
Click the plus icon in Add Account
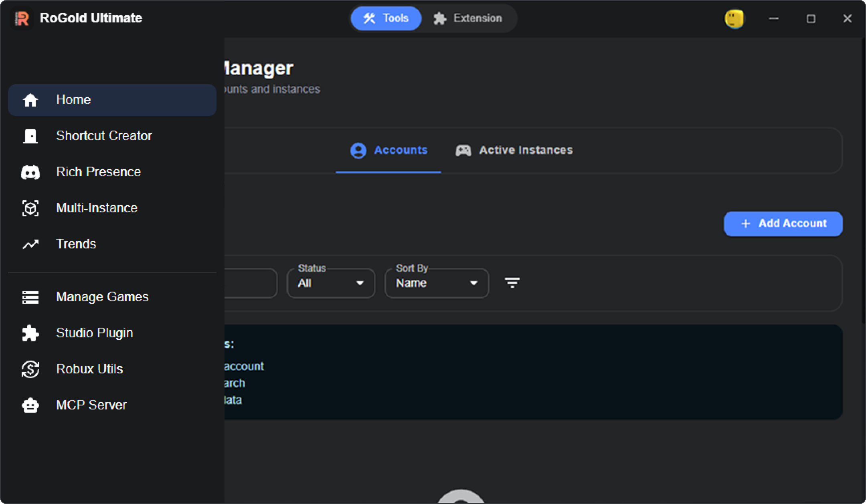[745, 224]
